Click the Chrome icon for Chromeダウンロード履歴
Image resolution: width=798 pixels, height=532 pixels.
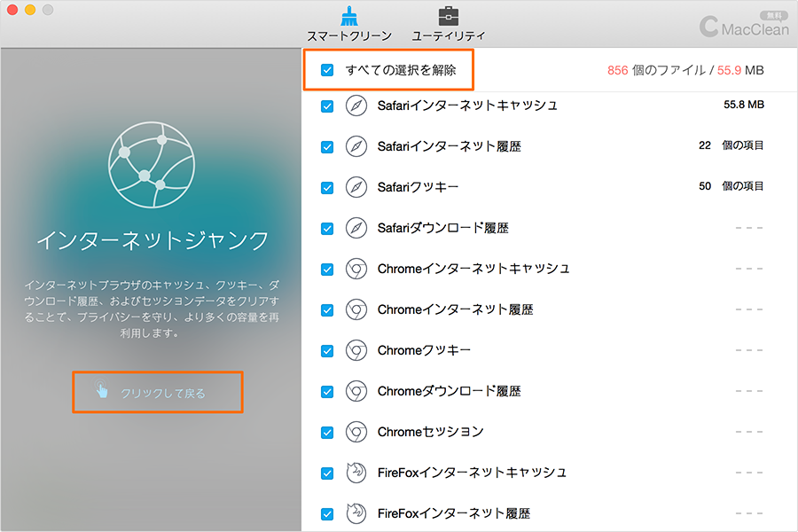pos(356,391)
